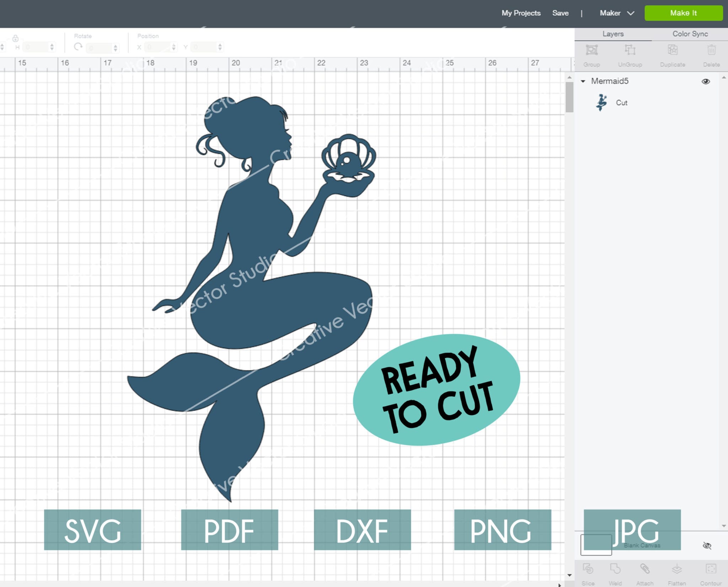Click the Rotate value stepper arrows
Image resolution: width=728 pixels, height=587 pixels.
coord(116,47)
